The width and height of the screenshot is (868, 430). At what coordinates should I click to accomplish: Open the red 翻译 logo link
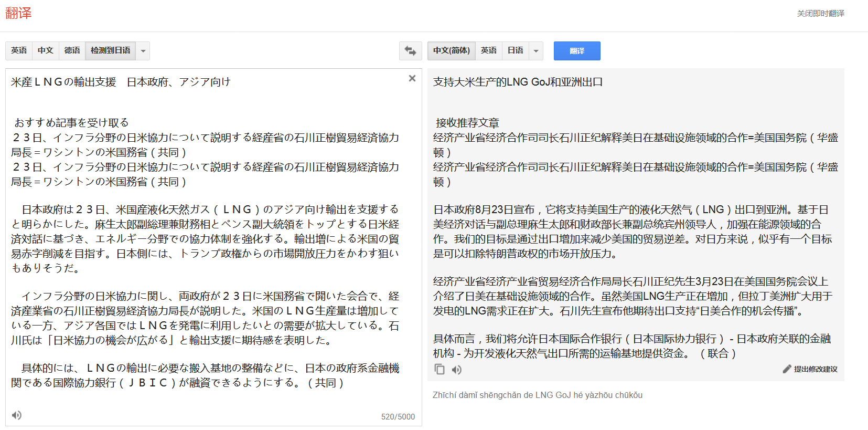coord(18,13)
